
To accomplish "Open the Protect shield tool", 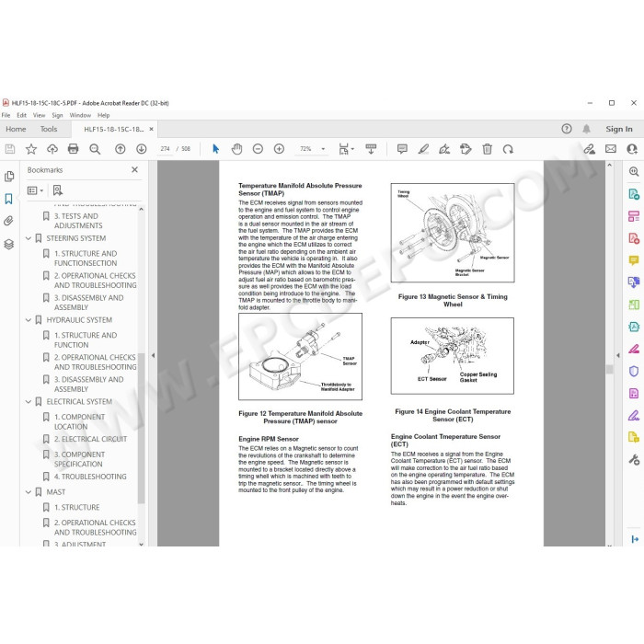I will (634, 372).
